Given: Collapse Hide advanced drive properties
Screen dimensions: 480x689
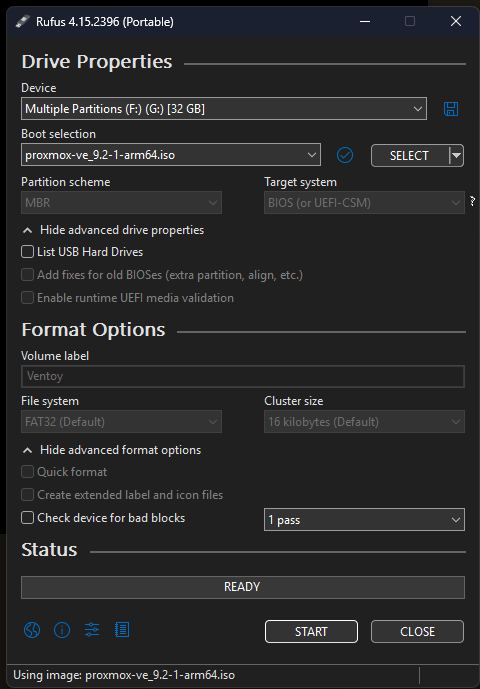Looking at the screenshot, I should pos(113,230).
